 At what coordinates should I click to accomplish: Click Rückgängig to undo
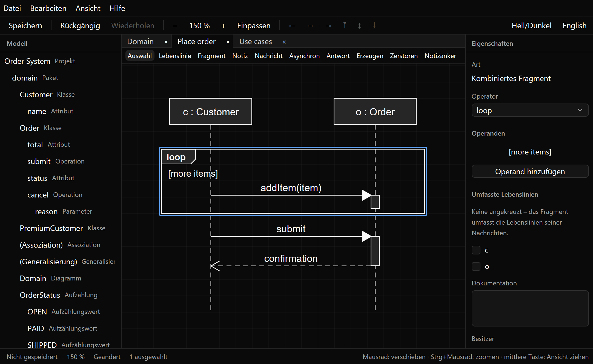[80, 26]
